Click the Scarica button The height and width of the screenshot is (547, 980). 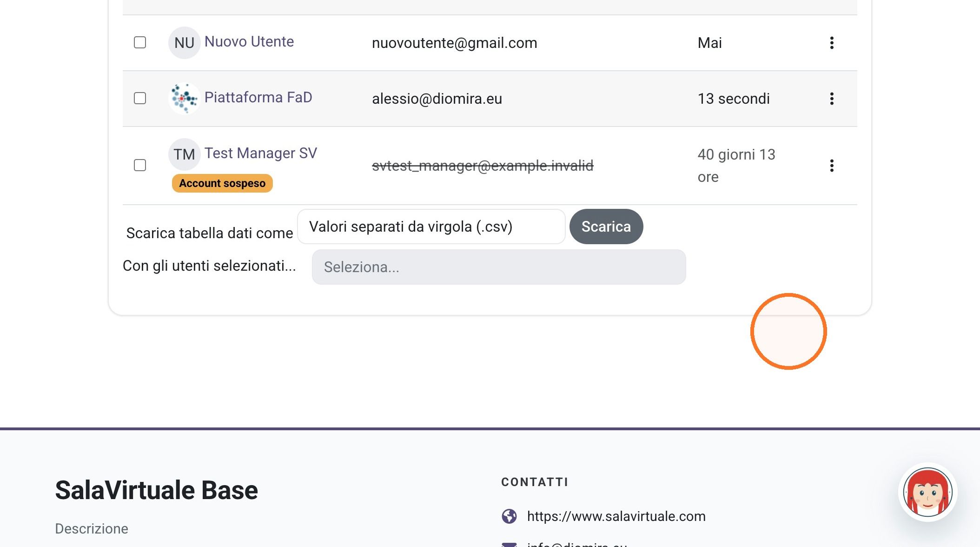[606, 227]
